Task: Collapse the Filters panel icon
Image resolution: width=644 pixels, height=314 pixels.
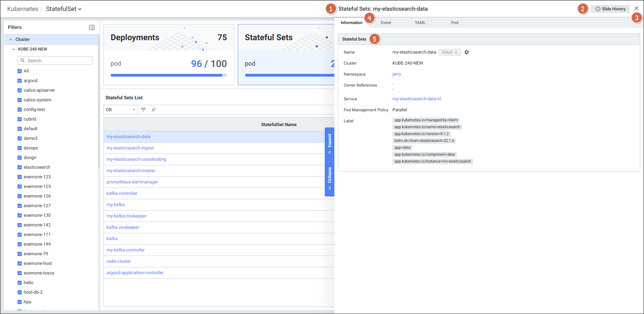Action: (92, 27)
